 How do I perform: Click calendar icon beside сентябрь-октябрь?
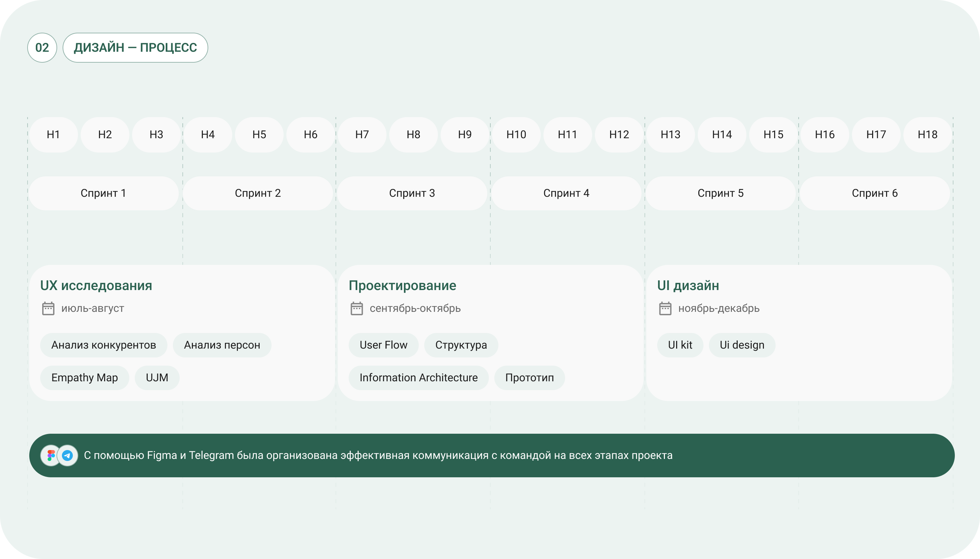tap(357, 308)
